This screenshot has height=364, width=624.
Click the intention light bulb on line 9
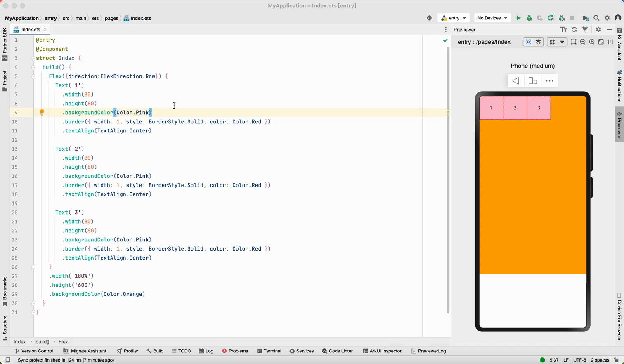pos(42,112)
